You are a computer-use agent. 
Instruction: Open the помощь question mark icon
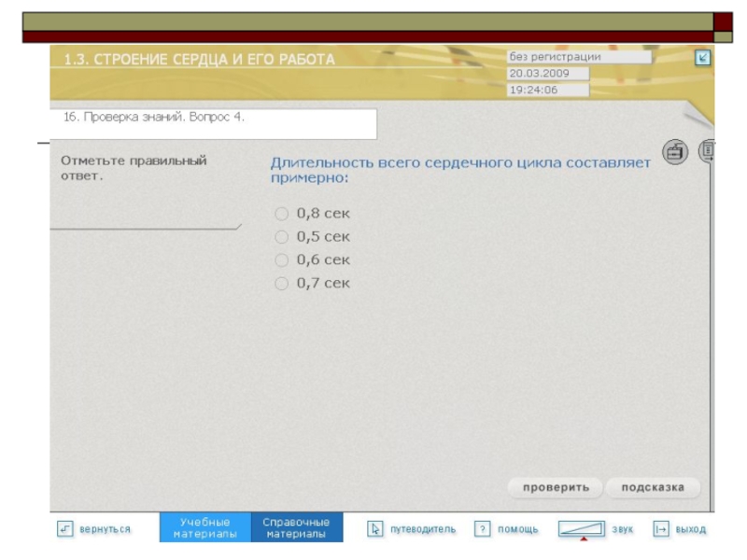tap(482, 529)
